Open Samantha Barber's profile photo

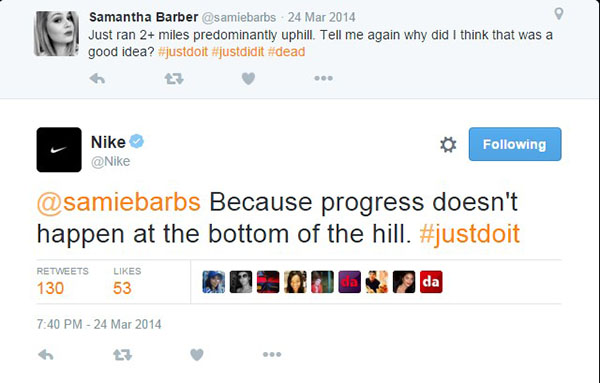click(x=57, y=34)
